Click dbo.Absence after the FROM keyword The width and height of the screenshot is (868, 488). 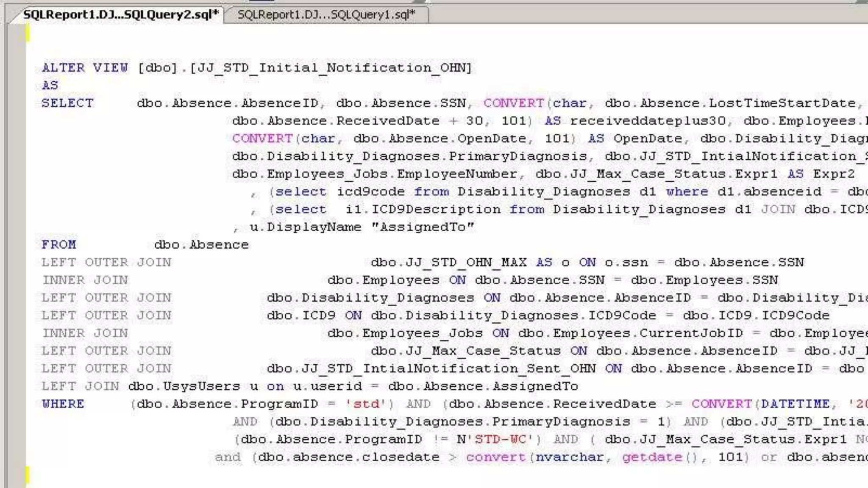click(x=201, y=245)
